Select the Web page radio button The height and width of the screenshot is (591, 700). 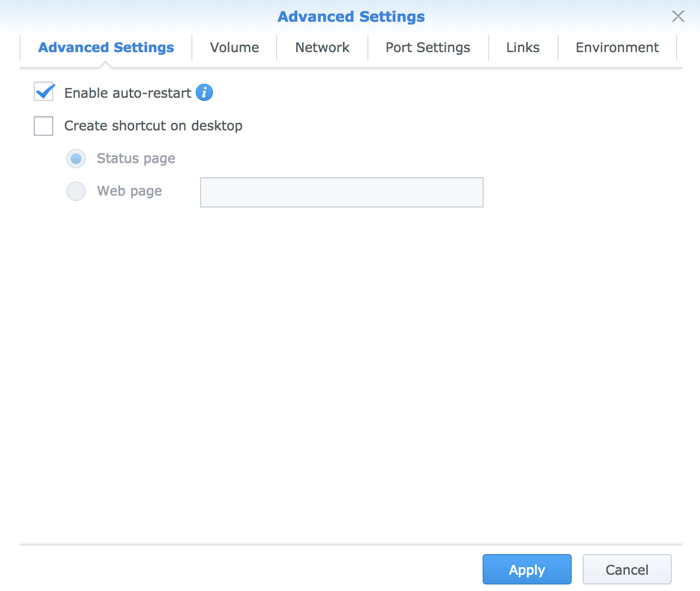coord(76,191)
